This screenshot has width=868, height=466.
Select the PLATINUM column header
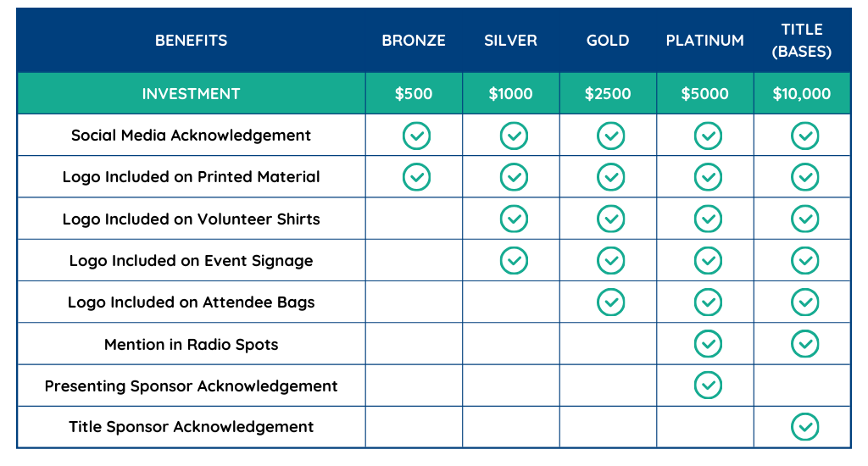coord(705,40)
